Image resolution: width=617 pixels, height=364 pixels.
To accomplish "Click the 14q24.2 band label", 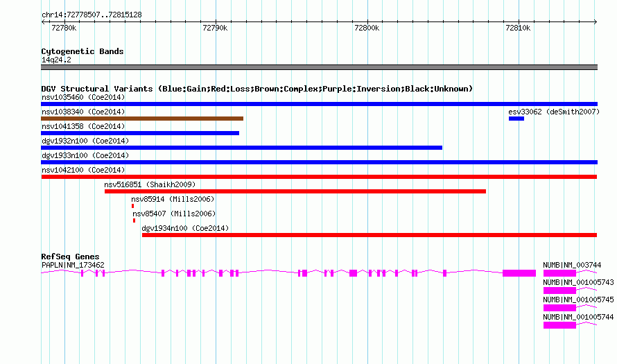I will 56,60.
